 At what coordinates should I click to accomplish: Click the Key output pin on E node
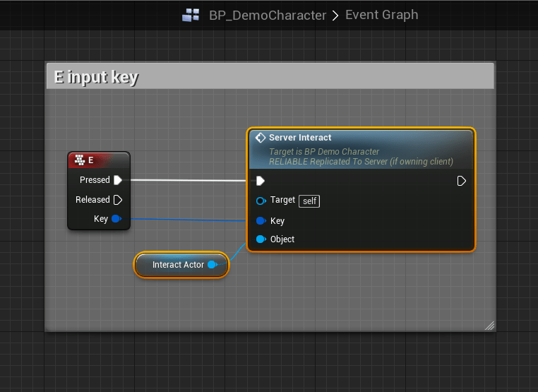click(x=116, y=219)
